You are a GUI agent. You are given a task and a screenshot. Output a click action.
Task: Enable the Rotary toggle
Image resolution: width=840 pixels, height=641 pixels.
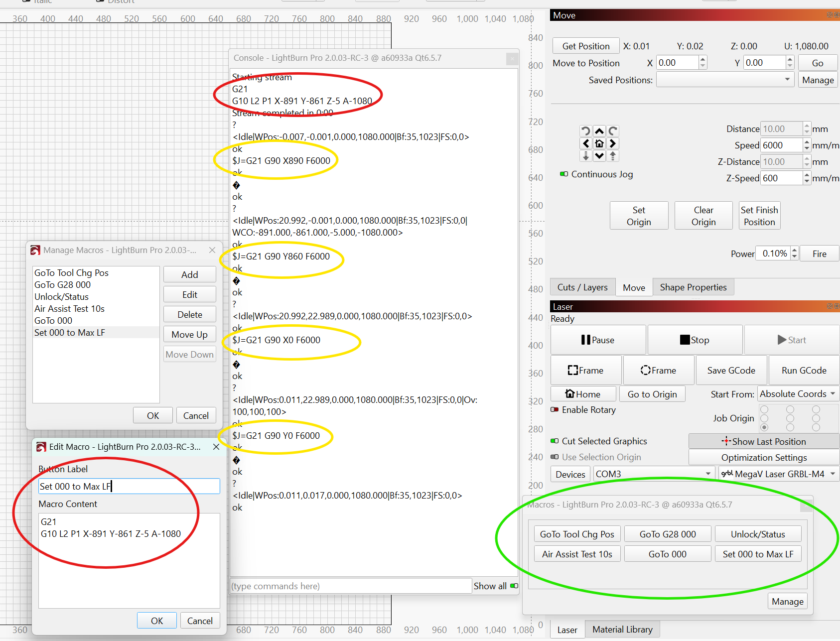tap(555, 410)
